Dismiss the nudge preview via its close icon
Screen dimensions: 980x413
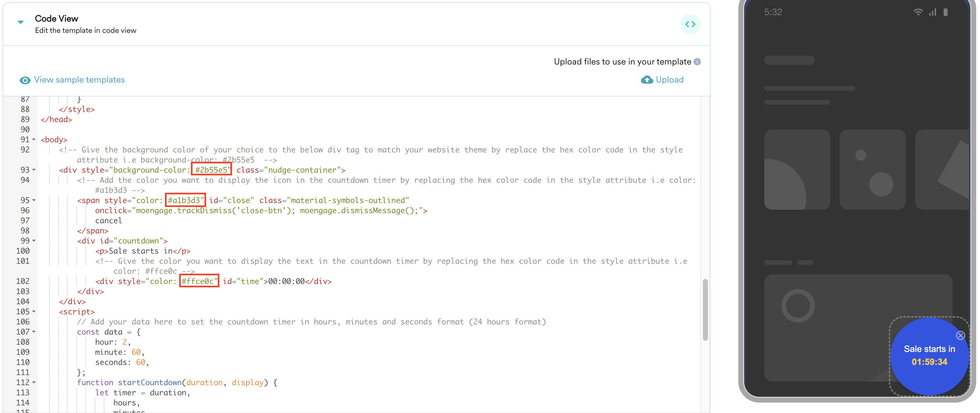pos(961,335)
